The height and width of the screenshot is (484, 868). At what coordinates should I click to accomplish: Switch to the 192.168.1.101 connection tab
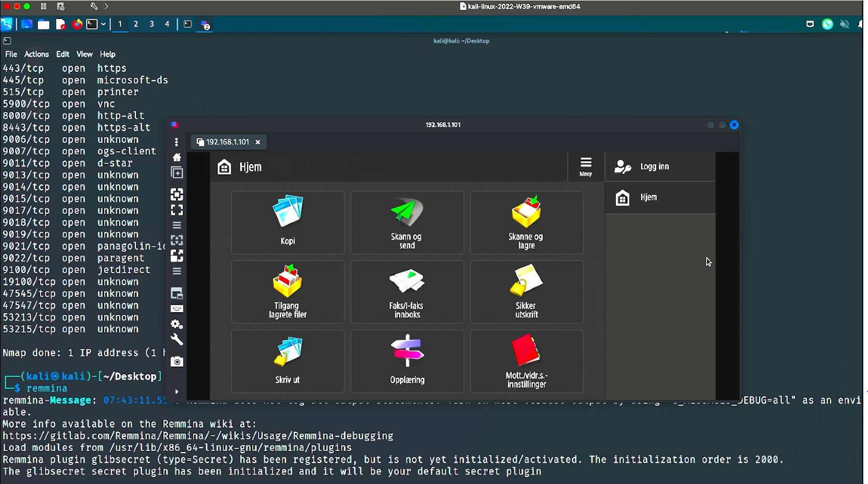[x=227, y=142]
